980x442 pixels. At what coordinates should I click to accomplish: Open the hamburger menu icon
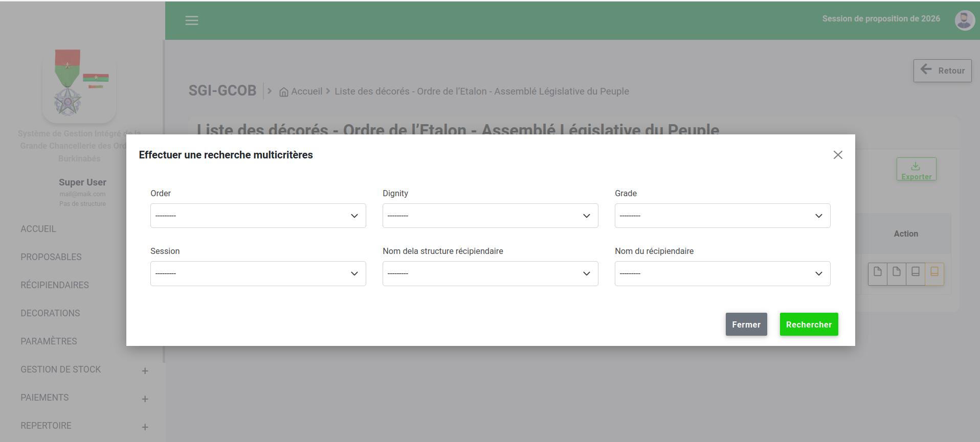[192, 20]
